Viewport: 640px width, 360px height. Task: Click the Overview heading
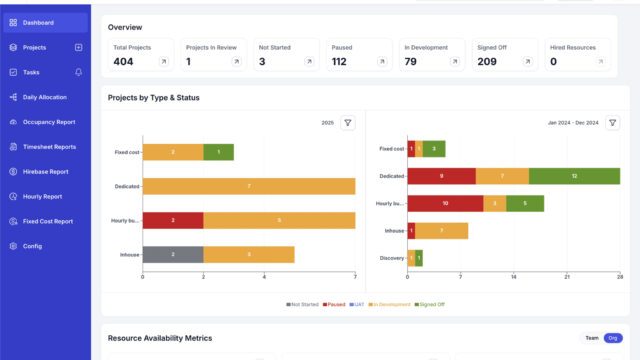click(x=125, y=27)
